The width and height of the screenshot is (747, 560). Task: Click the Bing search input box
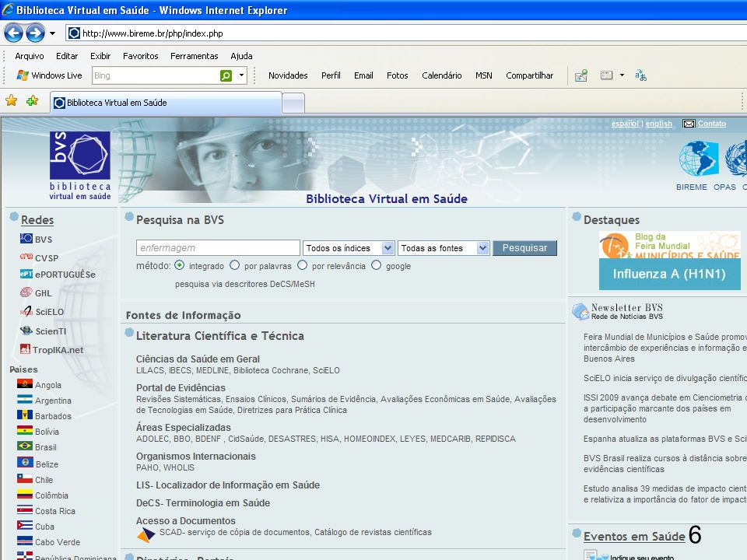click(x=156, y=75)
